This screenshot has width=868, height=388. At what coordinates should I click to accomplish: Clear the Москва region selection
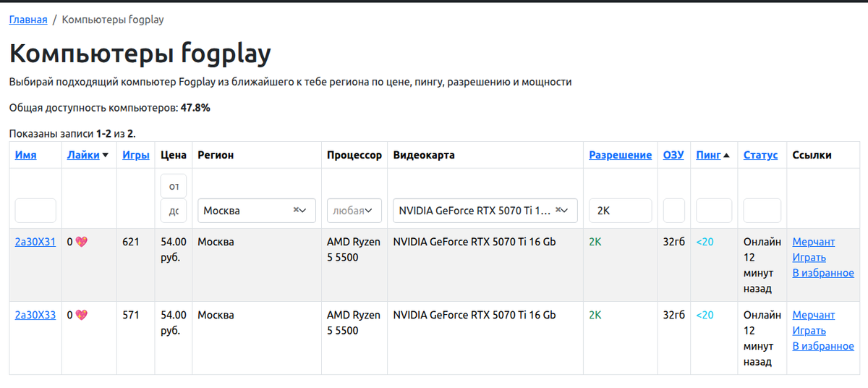(x=296, y=210)
